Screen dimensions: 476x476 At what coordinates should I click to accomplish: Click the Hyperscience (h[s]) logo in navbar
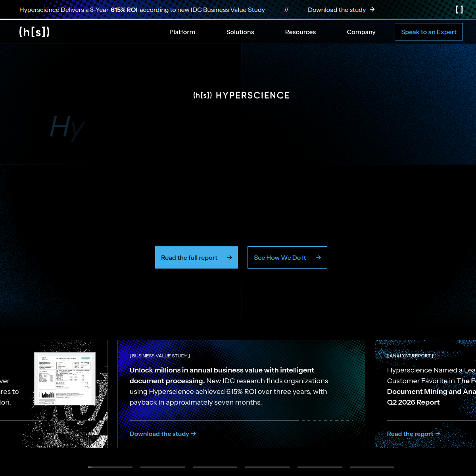click(35, 32)
